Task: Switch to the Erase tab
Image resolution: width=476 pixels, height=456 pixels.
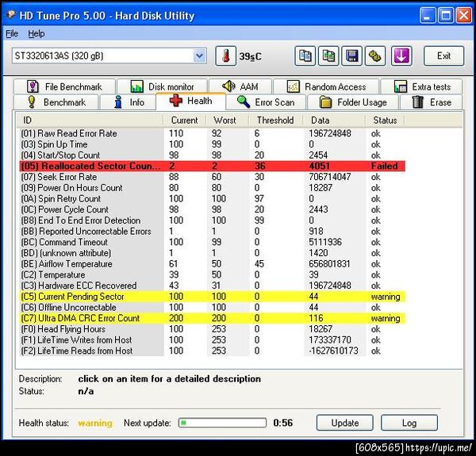Action: point(432,102)
